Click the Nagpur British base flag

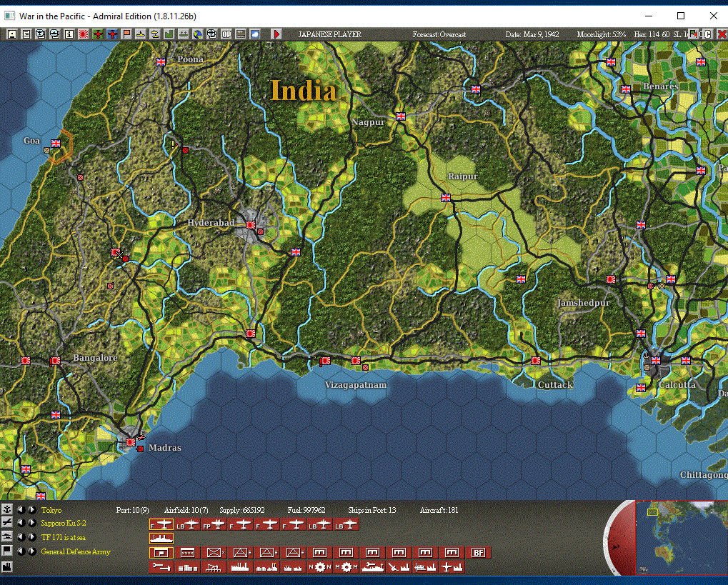[401, 116]
